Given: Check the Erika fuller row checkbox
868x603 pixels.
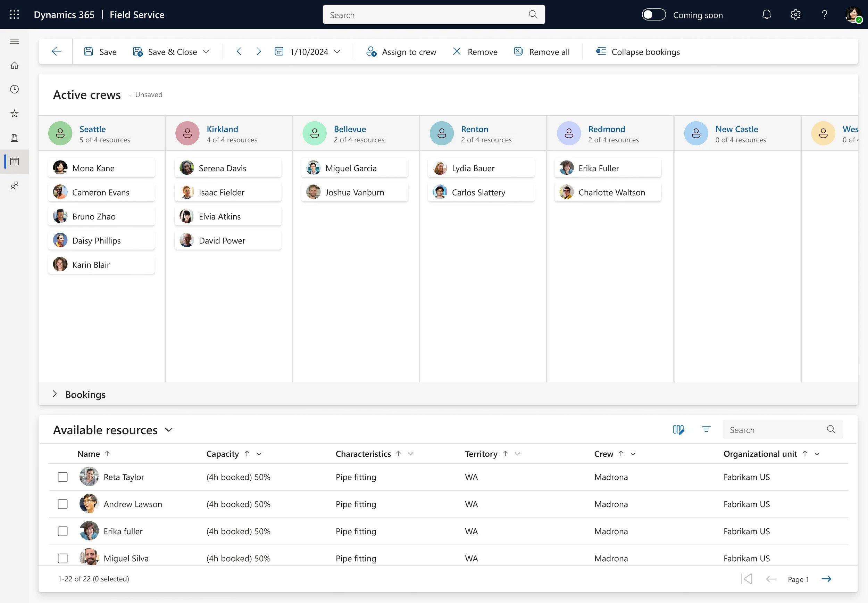Looking at the screenshot, I should pos(63,531).
